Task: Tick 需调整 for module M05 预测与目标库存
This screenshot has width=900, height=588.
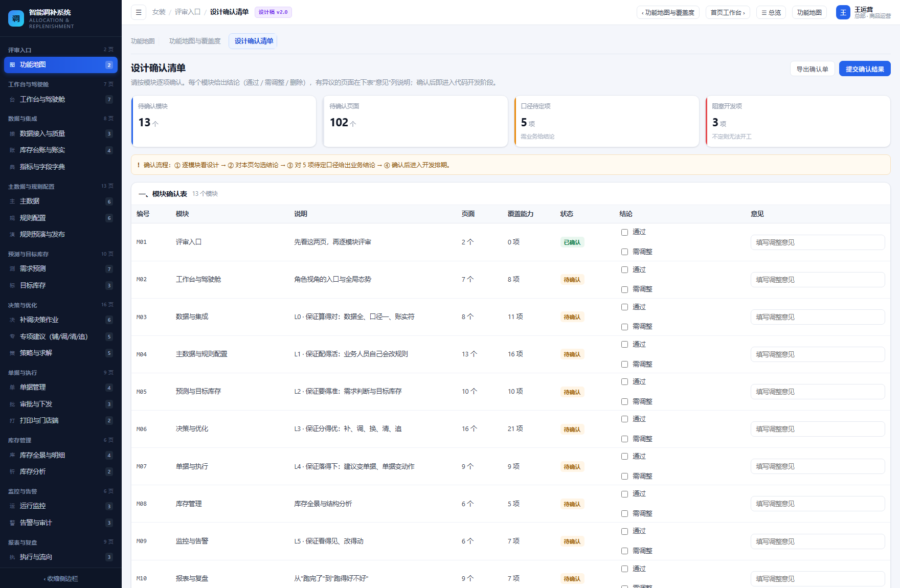Action: tap(624, 402)
